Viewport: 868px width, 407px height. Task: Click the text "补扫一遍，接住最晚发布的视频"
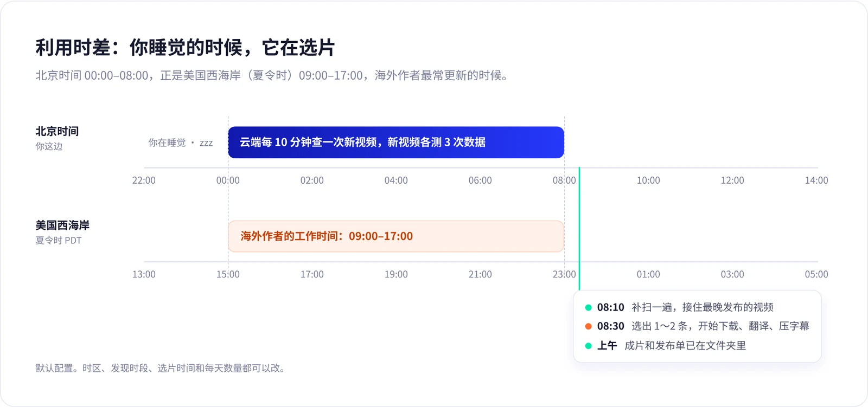click(703, 307)
